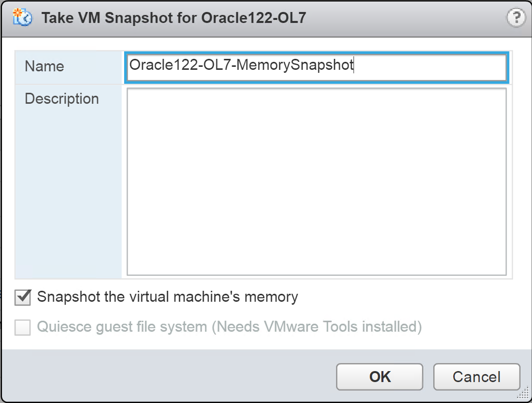Click the "Snapshot the virtual machine's memory" label
The height and width of the screenshot is (403, 532).
click(168, 297)
